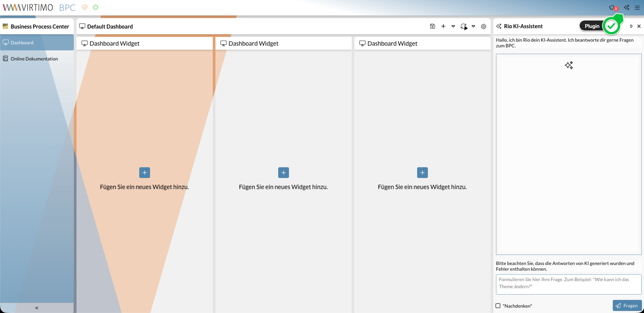This screenshot has height=313, width=644.
Task: Enable the "Nachdenken" checkbox
Action: coord(498,305)
